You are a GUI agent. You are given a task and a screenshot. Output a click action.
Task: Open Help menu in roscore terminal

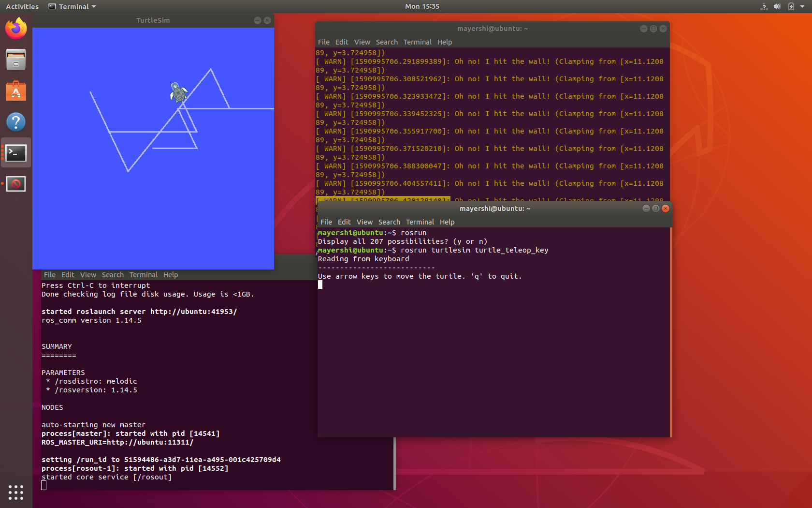point(171,275)
